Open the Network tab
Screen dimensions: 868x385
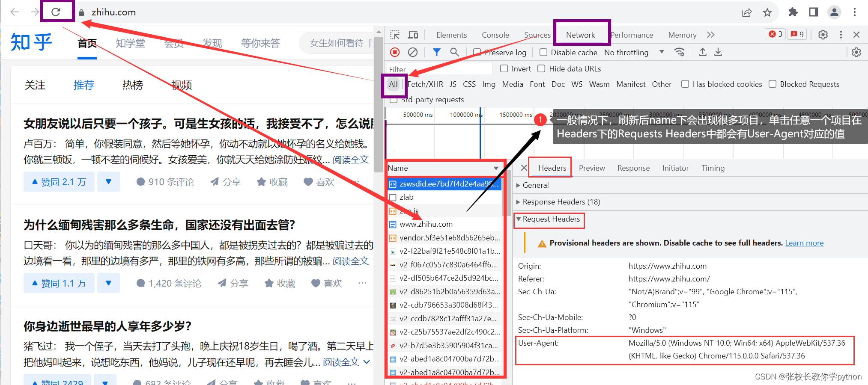pyautogui.click(x=581, y=35)
